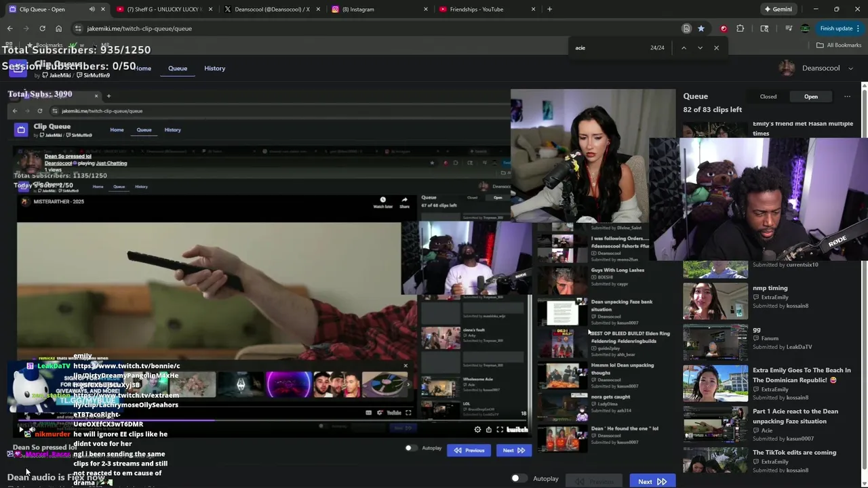Jump to previous find-in-page match
868x488 pixels.
click(x=684, y=47)
